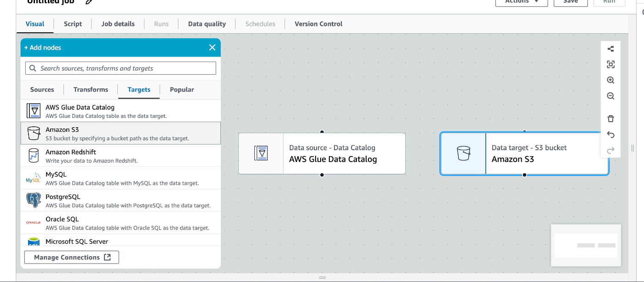Image resolution: width=644 pixels, height=282 pixels.
Task: Click the Save button
Action: point(570,2)
